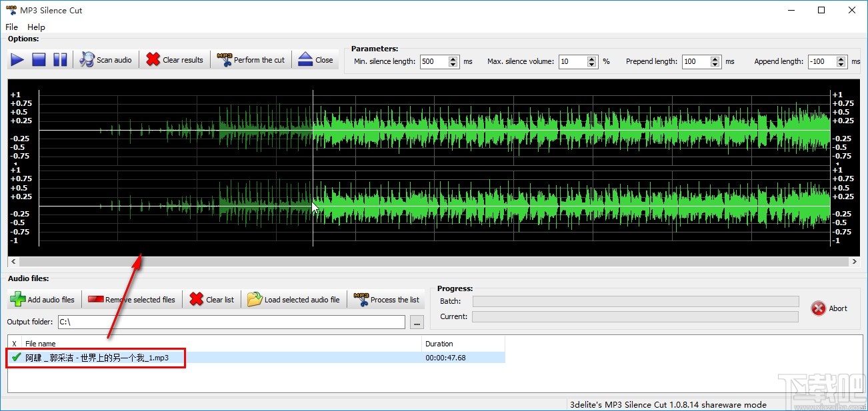Open the File menu
Screen dimensions: 868x411
(12, 27)
